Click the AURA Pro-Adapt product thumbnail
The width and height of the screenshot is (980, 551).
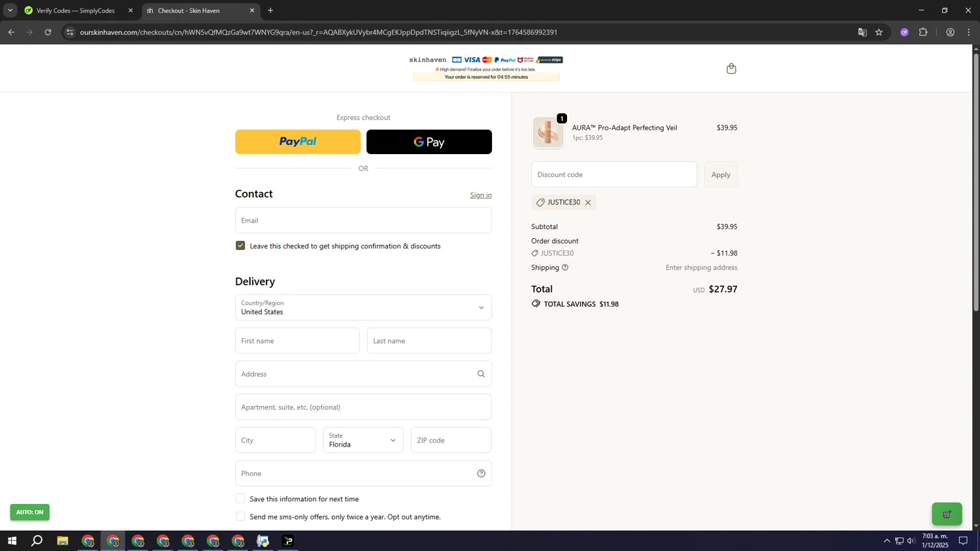(x=548, y=133)
